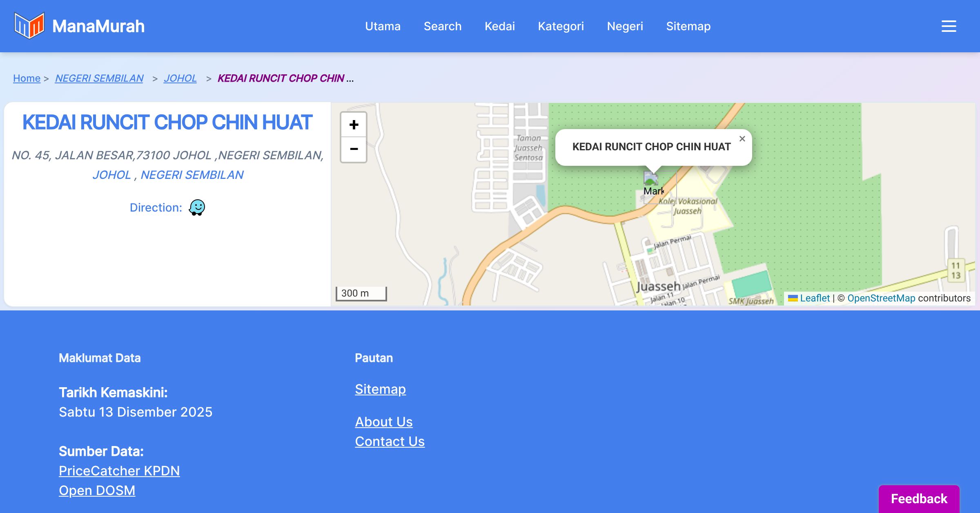Image resolution: width=980 pixels, height=513 pixels.
Task: Go to the Search page
Action: click(x=442, y=26)
